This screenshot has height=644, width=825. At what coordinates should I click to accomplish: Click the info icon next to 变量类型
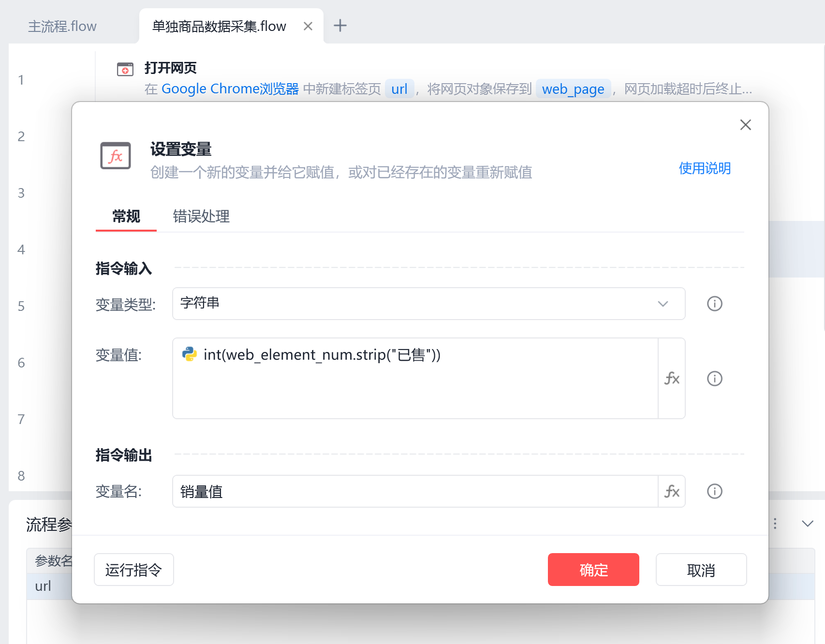click(714, 304)
